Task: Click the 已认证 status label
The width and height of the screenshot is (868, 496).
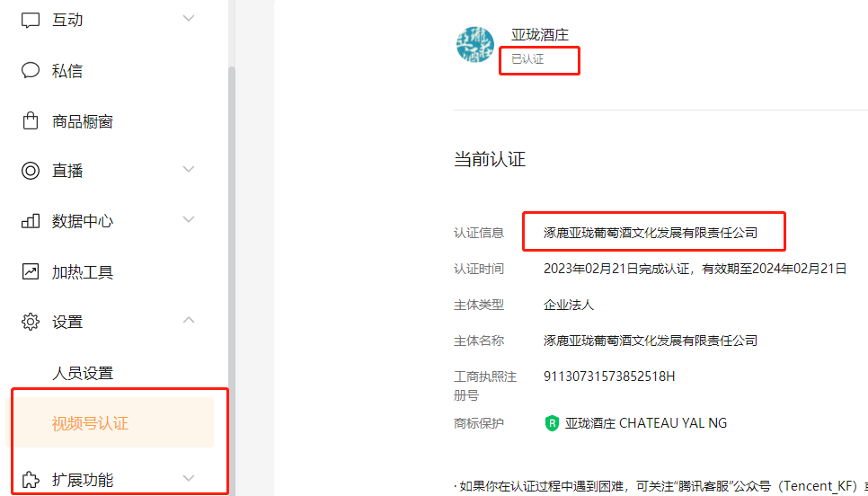Action: pos(527,58)
